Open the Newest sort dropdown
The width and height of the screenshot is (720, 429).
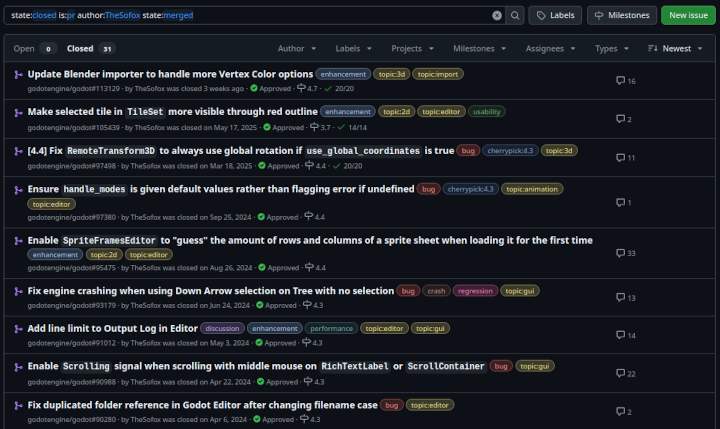click(x=675, y=49)
